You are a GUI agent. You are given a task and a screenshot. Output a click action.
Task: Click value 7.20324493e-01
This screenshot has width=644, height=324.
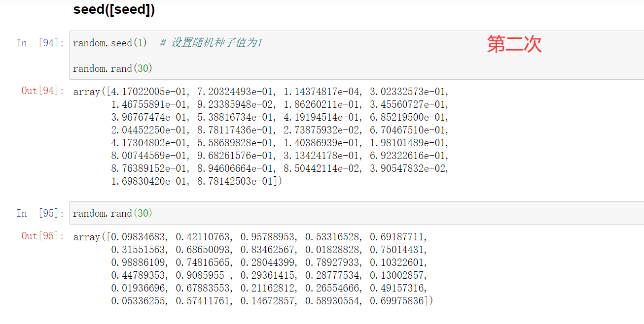(235, 92)
